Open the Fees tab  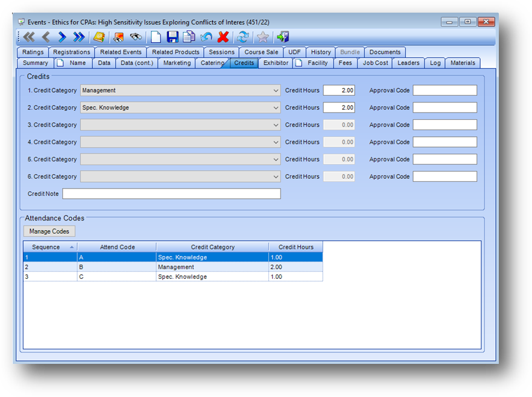tap(345, 63)
